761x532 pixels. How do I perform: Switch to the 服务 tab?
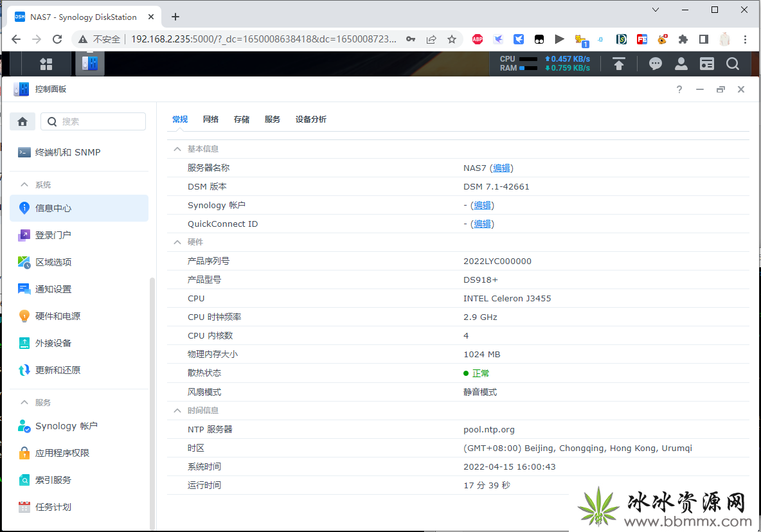[x=273, y=120]
